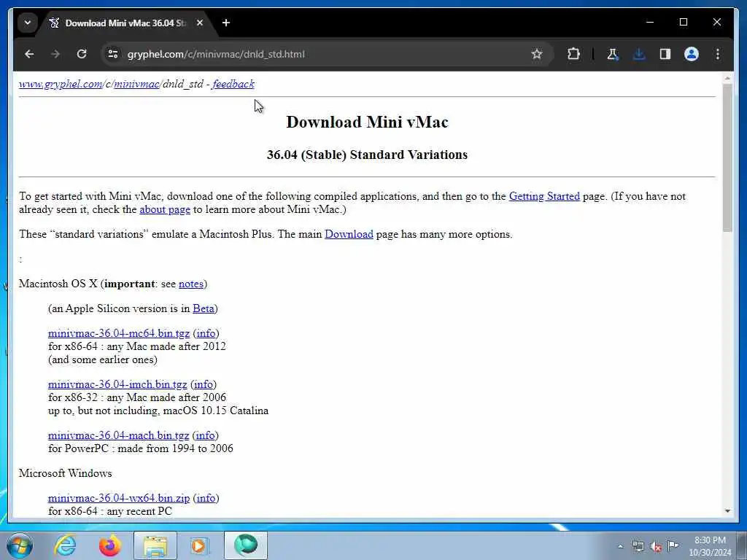Open the Windows Start menu

[x=20, y=545]
